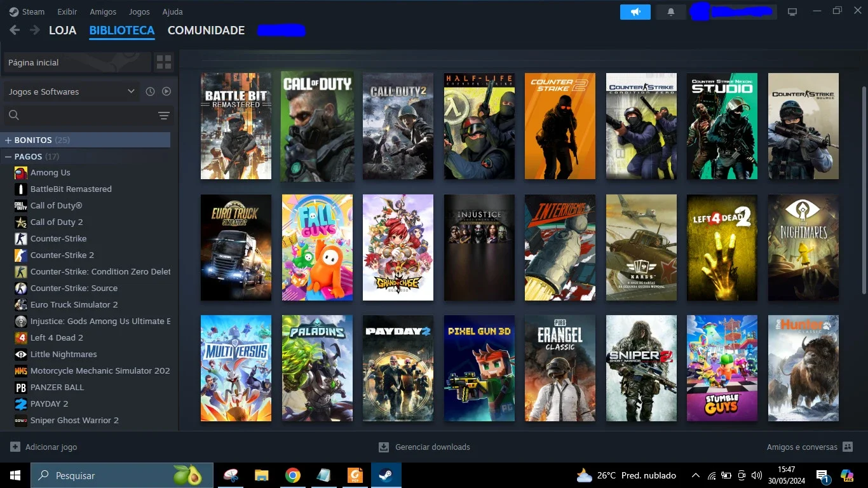Viewport: 868px width, 488px height.
Task: Click the Página inicial button
Action: tap(78, 62)
